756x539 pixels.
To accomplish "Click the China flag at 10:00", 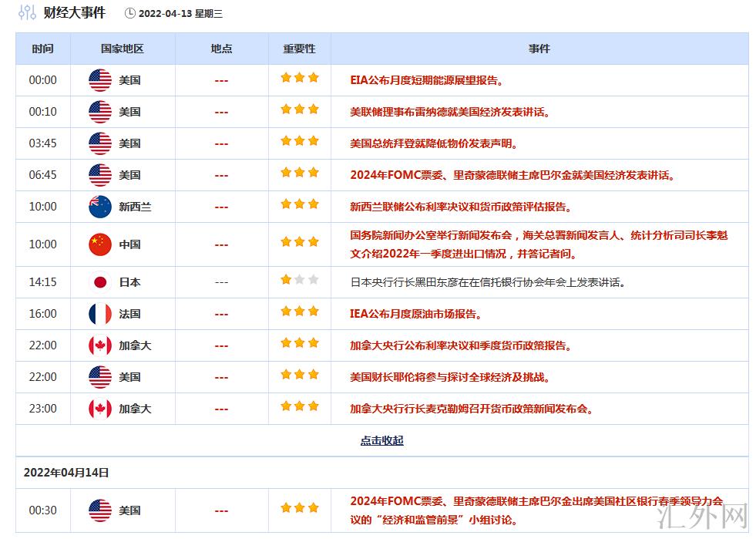I will (100, 244).
